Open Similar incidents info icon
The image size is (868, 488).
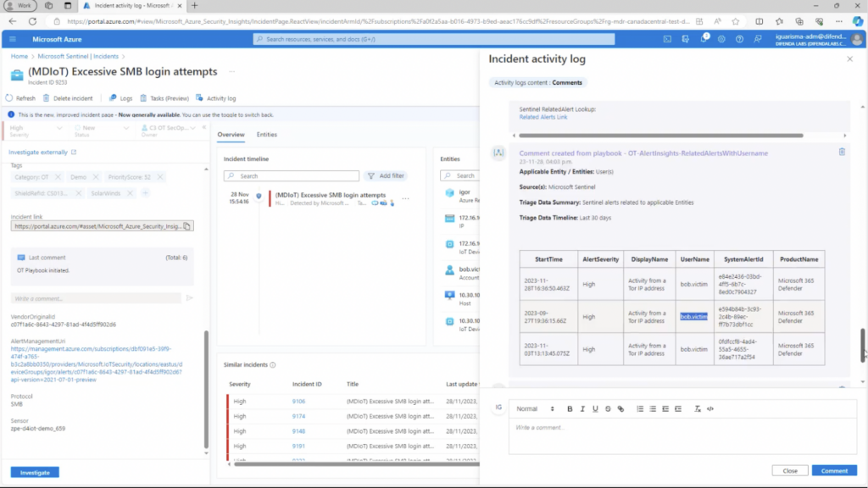[x=272, y=365]
